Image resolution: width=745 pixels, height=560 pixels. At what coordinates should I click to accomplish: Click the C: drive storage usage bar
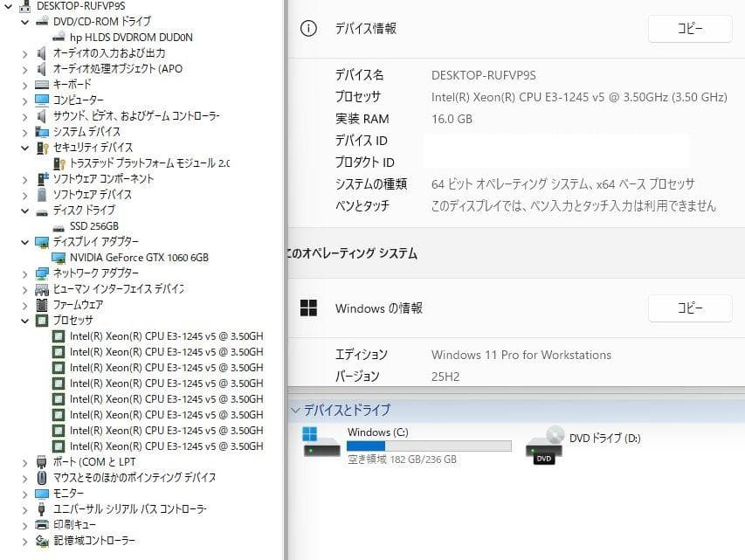pyautogui.click(x=429, y=446)
